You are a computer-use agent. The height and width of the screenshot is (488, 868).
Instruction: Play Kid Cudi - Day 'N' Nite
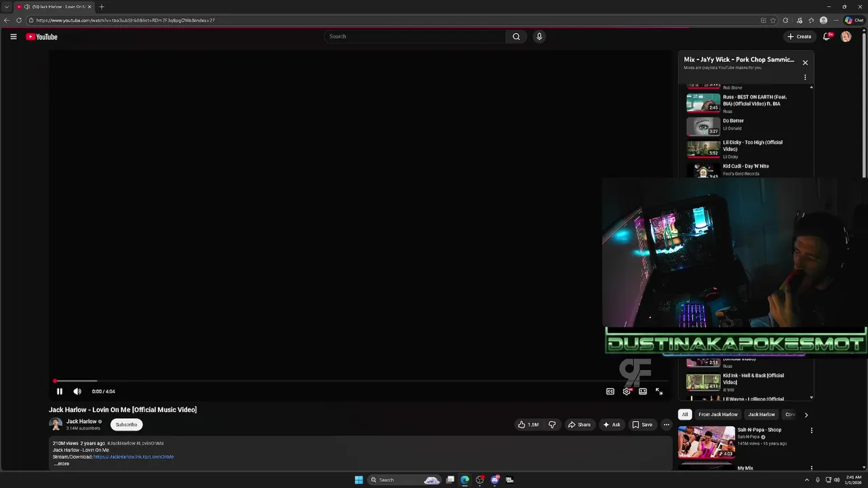pos(746,169)
